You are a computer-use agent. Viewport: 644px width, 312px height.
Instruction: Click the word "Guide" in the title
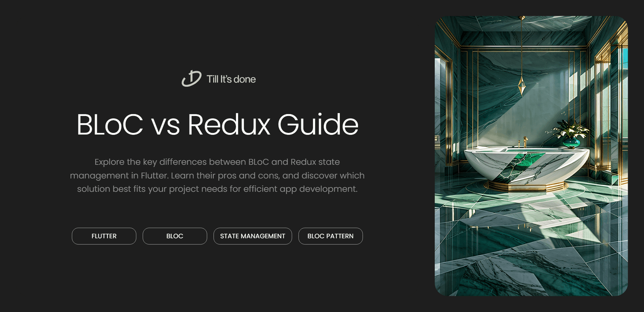click(318, 124)
